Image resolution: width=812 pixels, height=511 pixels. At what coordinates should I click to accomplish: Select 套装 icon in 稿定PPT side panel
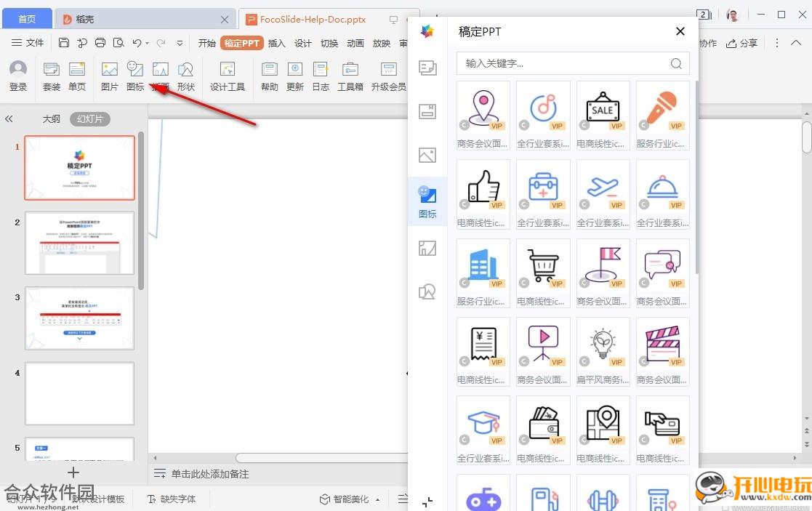pos(427,68)
